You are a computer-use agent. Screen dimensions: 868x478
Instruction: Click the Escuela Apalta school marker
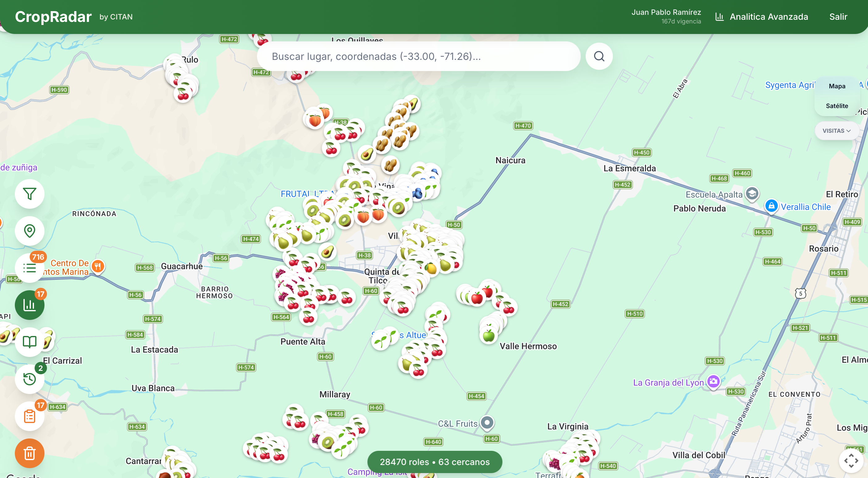752,194
